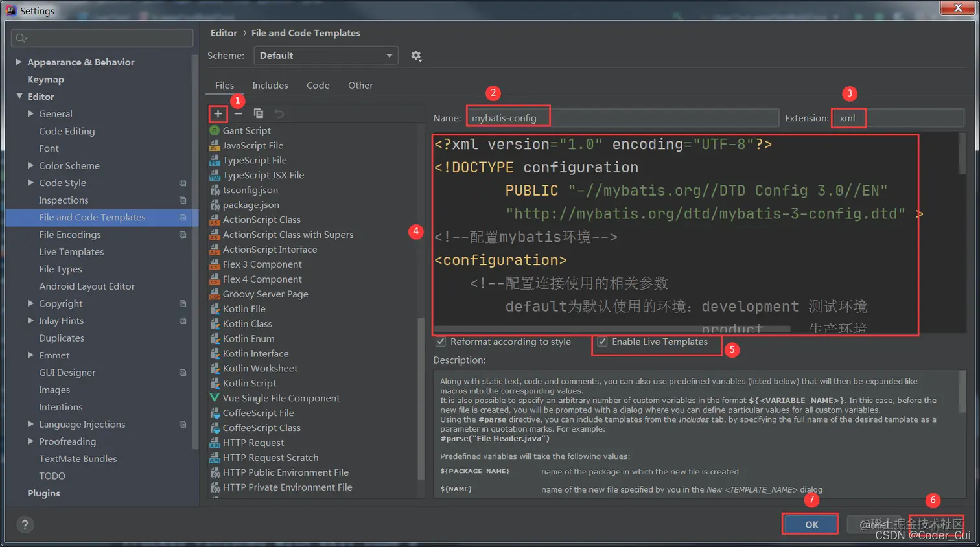This screenshot has width=980, height=547.
Task: Create a new file template with plus icon
Action: tap(217, 113)
